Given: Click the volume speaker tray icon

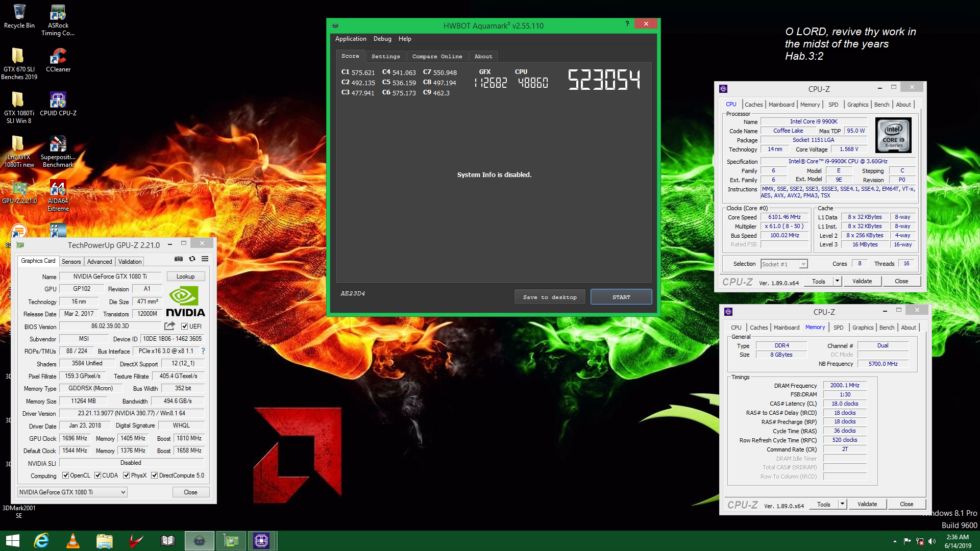Looking at the screenshot, I should coord(932,541).
